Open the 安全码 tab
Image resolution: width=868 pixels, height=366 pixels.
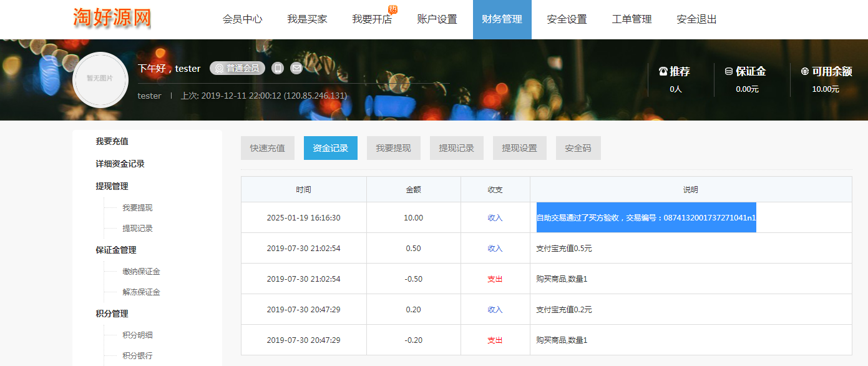[x=578, y=148]
